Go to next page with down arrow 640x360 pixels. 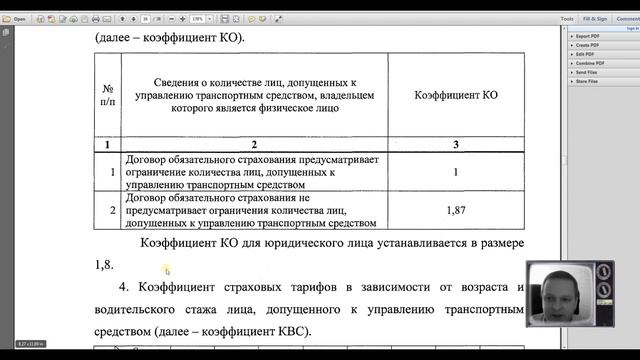coord(133,19)
